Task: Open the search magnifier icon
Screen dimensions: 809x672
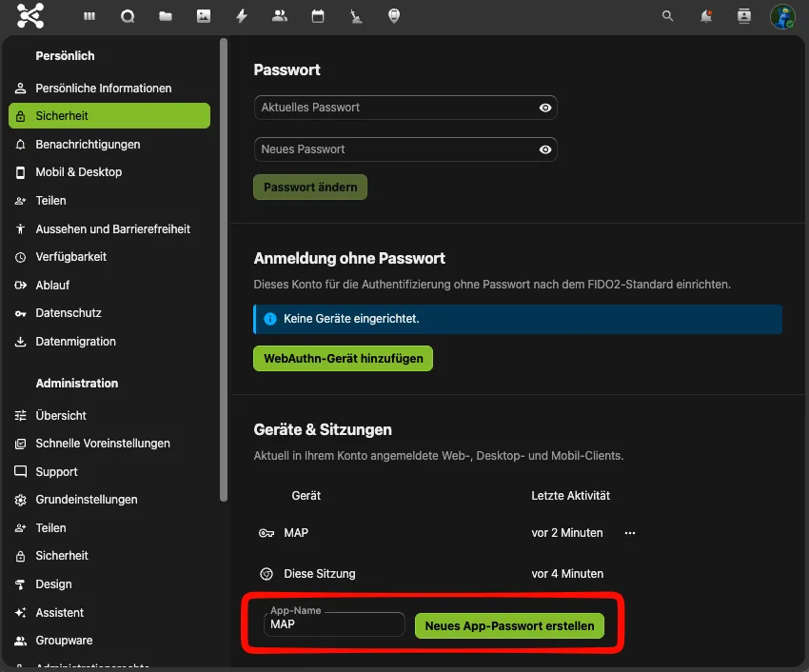Action: tap(667, 16)
